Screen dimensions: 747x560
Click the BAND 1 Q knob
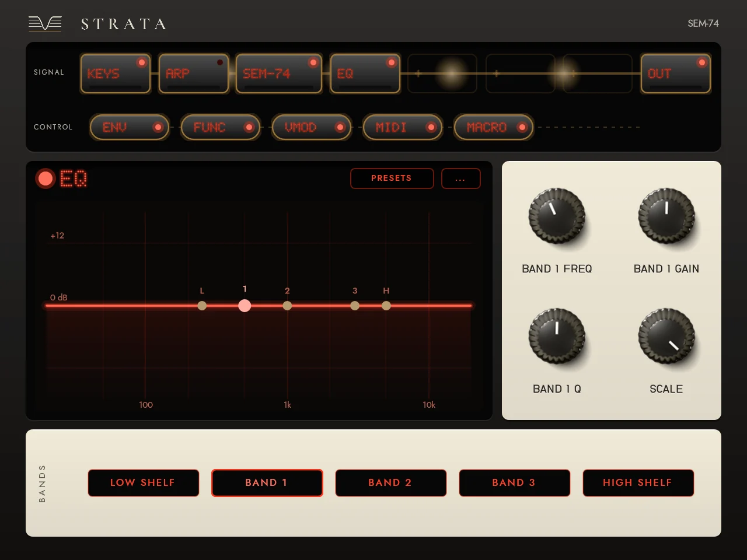coord(557,336)
